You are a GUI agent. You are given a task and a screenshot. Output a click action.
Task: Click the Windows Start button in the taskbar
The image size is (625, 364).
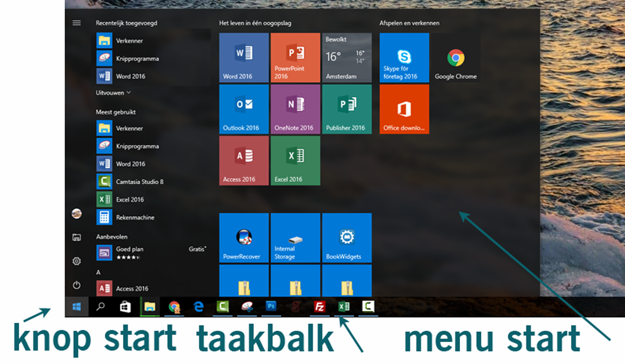pyautogui.click(x=77, y=307)
